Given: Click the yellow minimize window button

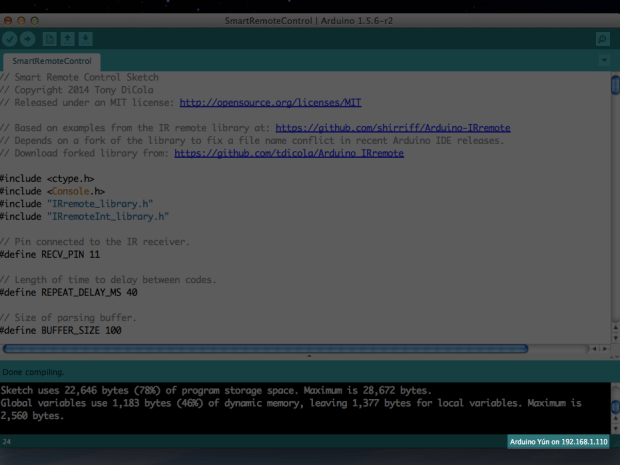Looking at the screenshot, I should (21, 21).
